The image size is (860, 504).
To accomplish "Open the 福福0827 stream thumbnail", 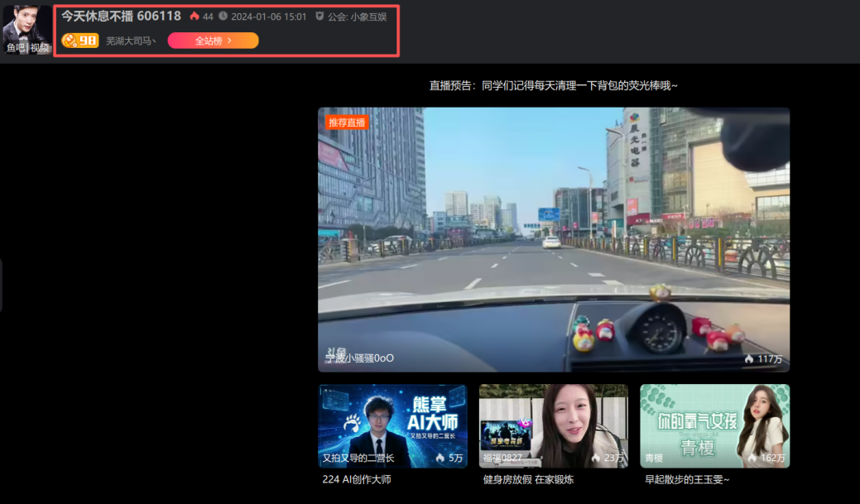I will [x=553, y=425].
